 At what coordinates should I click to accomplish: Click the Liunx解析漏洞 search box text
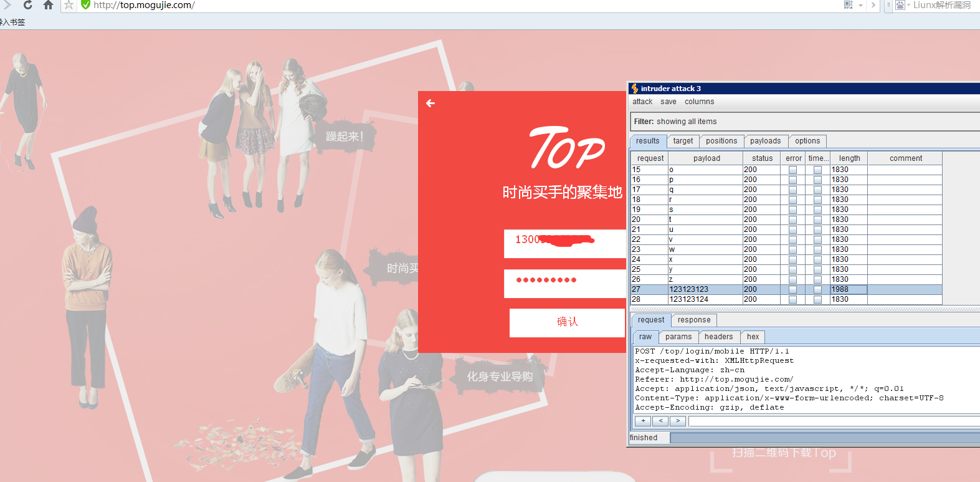(x=941, y=5)
